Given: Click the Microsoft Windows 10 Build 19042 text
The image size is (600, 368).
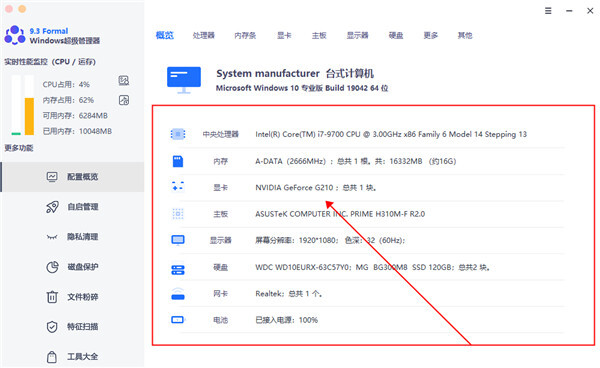Looking at the screenshot, I should [x=302, y=88].
